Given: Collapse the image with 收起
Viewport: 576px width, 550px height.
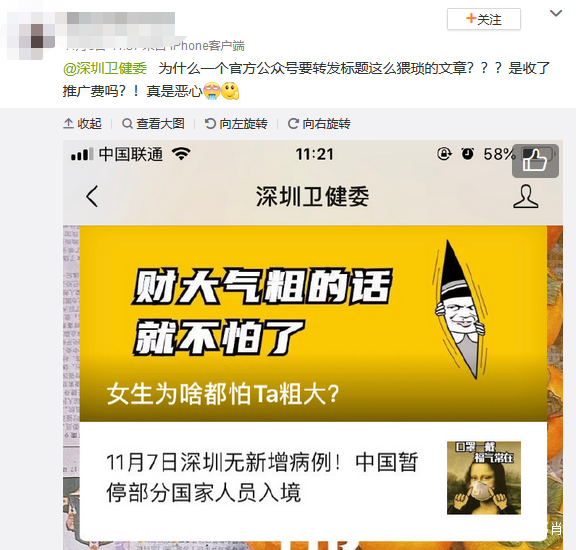Looking at the screenshot, I should coord(82,124).
